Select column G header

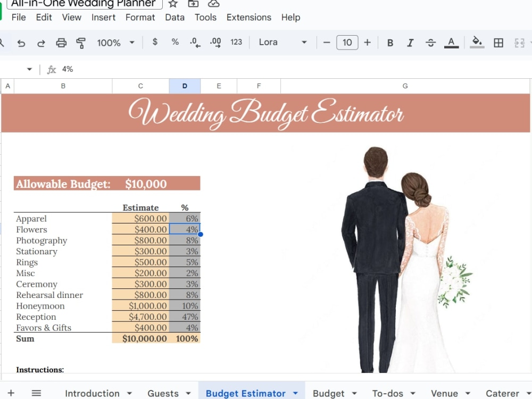[x=405, y=86]
